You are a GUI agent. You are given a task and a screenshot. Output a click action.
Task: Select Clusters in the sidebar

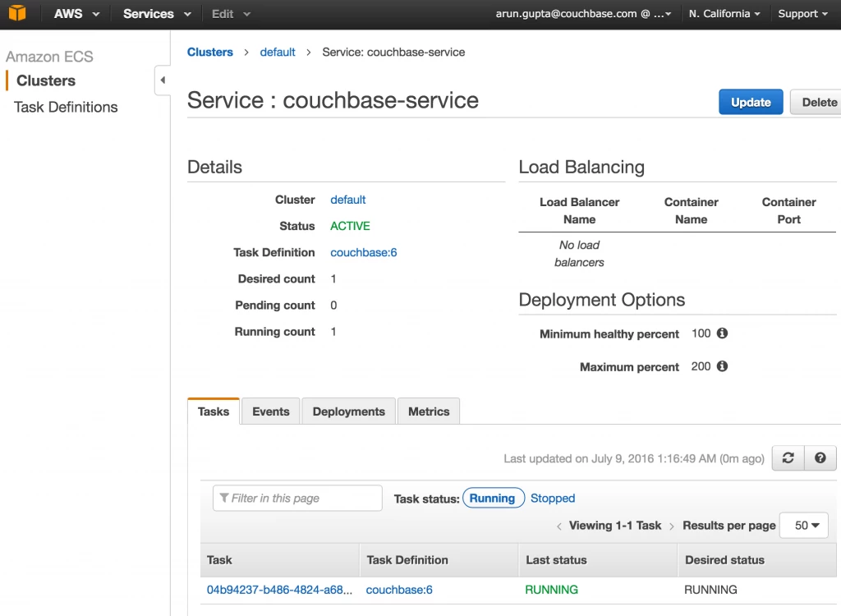pyautogui.click(x=46, y=80)
